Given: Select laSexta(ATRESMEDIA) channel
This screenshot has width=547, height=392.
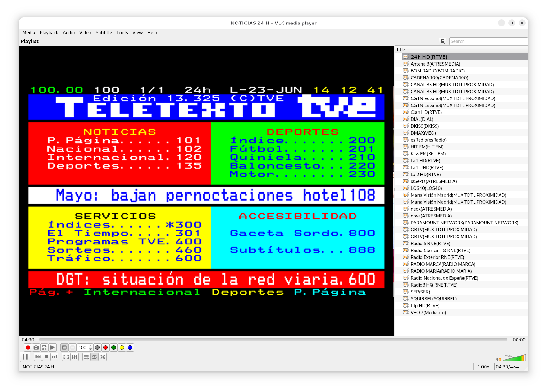Looking at the screenshot, I should (465, 181).
